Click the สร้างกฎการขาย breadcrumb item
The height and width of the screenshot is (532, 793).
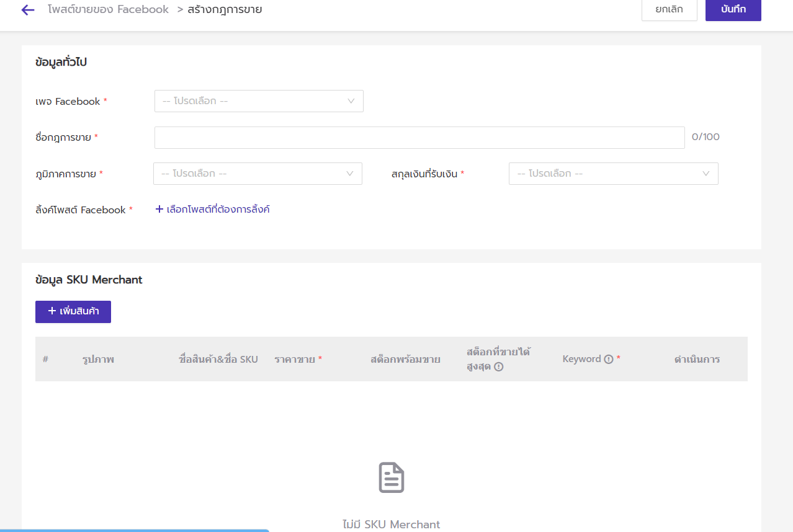point(225,10)
